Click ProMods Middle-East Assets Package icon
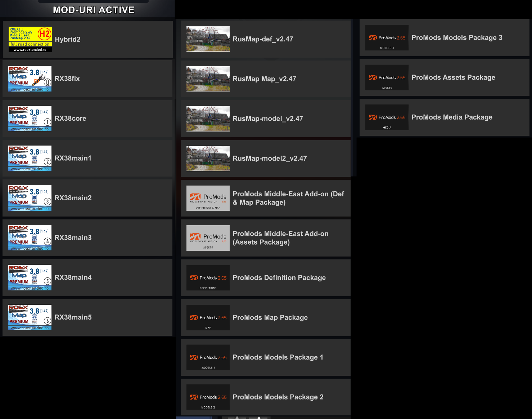 click(x=208, y=238)
